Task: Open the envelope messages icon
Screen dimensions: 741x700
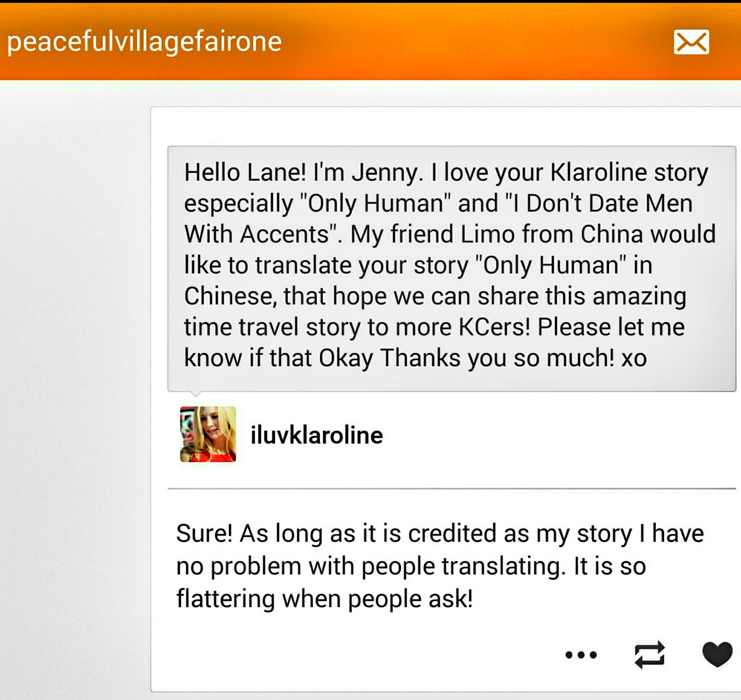Action: point(691,42)
